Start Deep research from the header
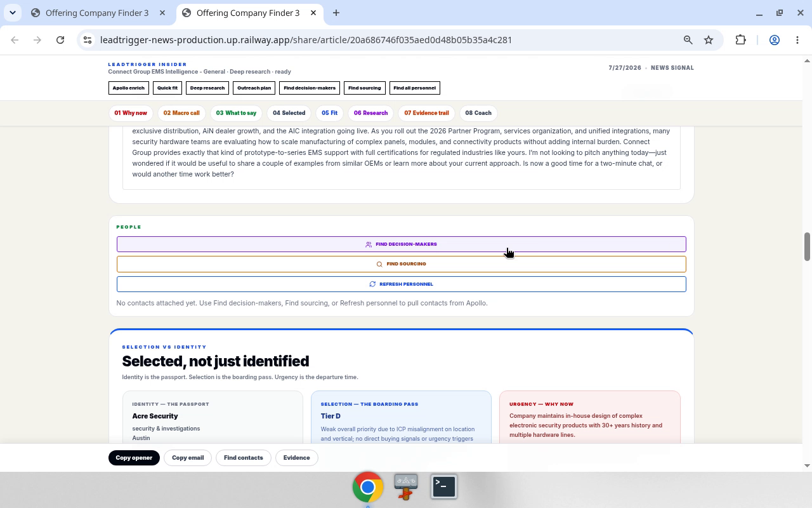This screenshot has width=812, height=508. tap(207, 88)
